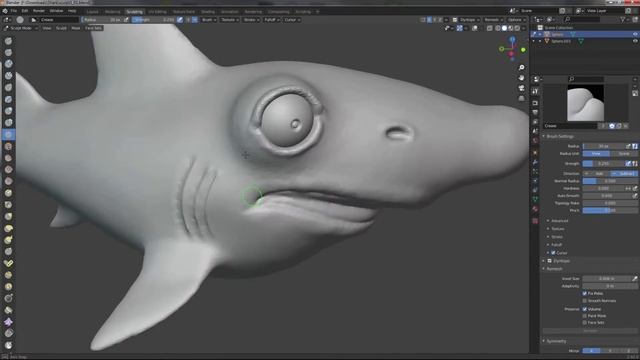640x360 pixels.
Task: Select the Pose brush tool
Action: 8,263
